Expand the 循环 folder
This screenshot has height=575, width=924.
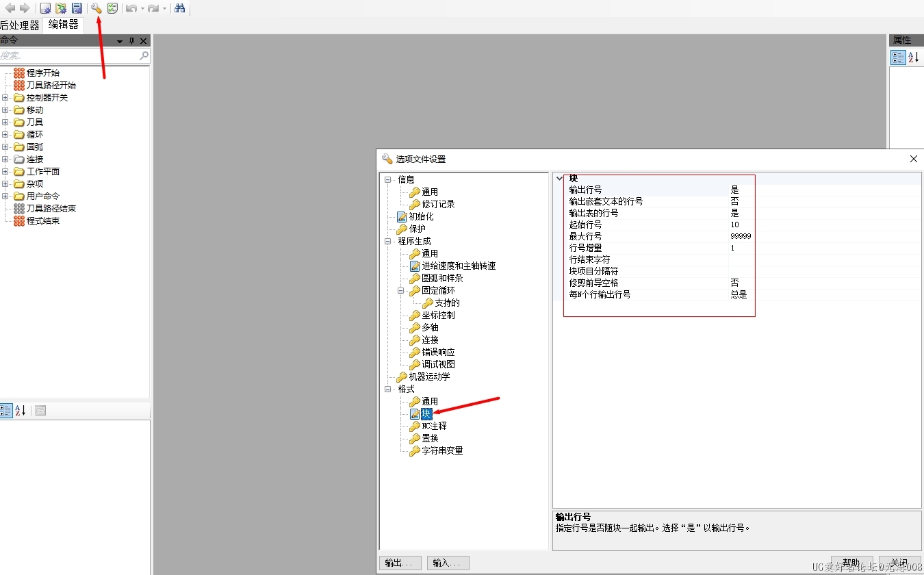5,134
